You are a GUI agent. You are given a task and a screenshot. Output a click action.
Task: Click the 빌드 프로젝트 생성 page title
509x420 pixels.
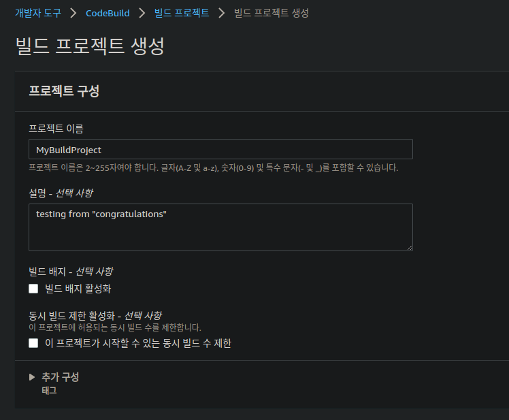(90, 46)
